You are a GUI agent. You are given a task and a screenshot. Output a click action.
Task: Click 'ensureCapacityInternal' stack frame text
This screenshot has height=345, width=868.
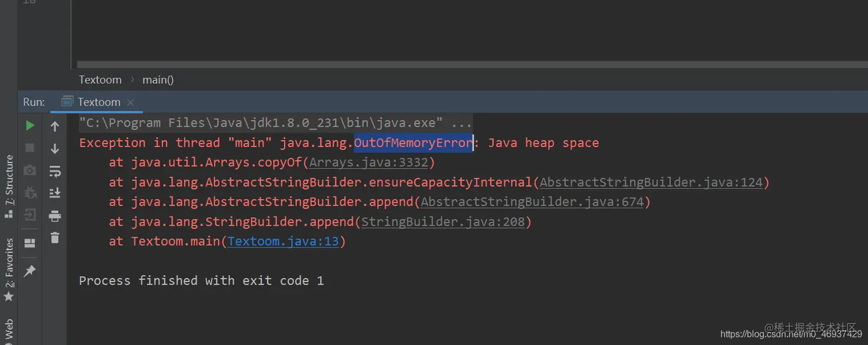click(451, 183)
